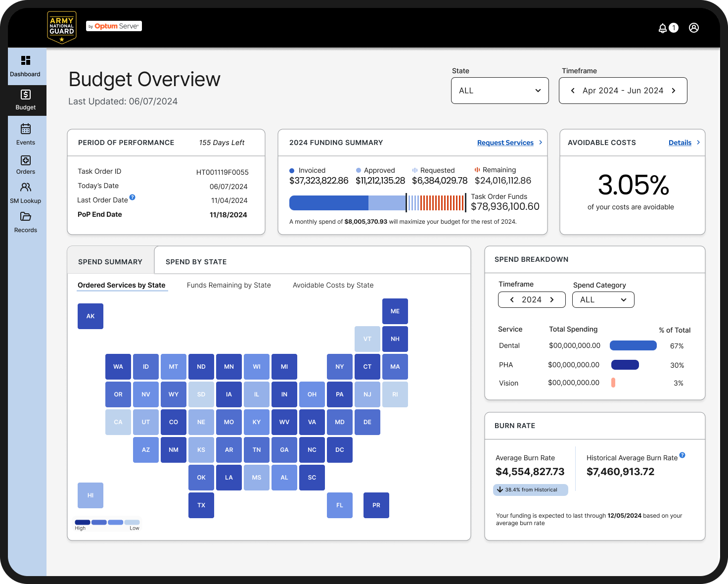The width and height of the screenshot is (728, 584).
Task: Click the 155 Days Left label
Action: (222, 143)
